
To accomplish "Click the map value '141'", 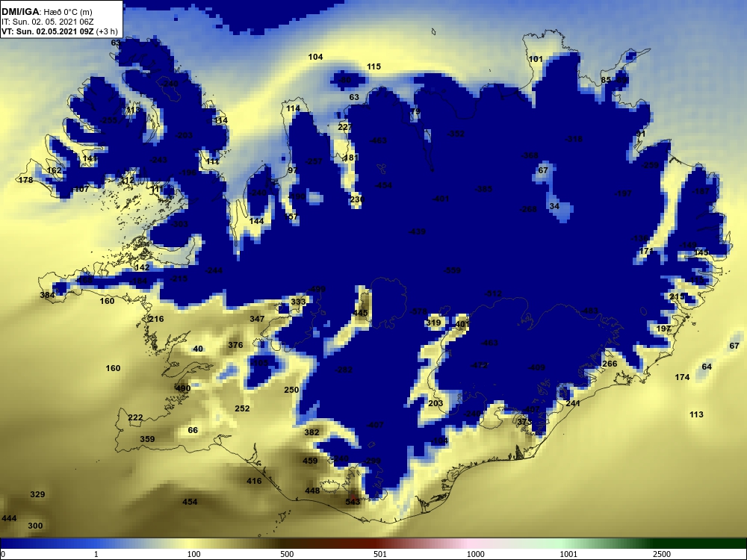I will [90, 158].
